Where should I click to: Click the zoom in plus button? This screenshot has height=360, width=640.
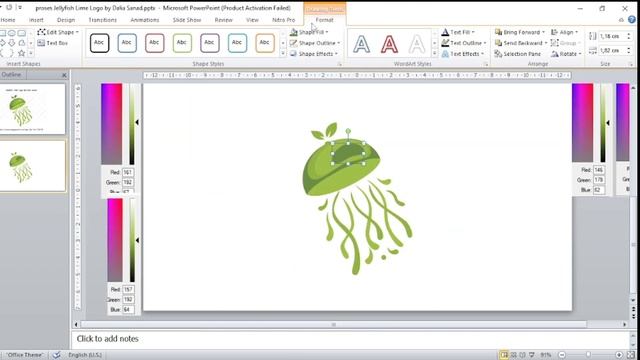[619, 355]
